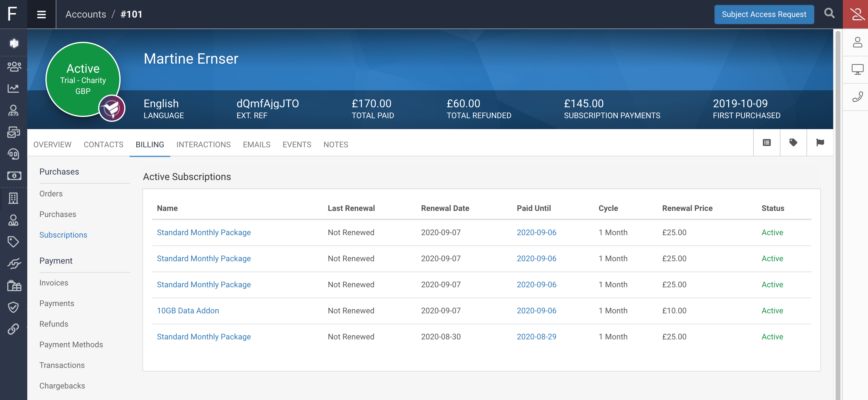Open the chain link sidebar icon
The width and height of the screenshot is (868, 400).
pos(13,329)
